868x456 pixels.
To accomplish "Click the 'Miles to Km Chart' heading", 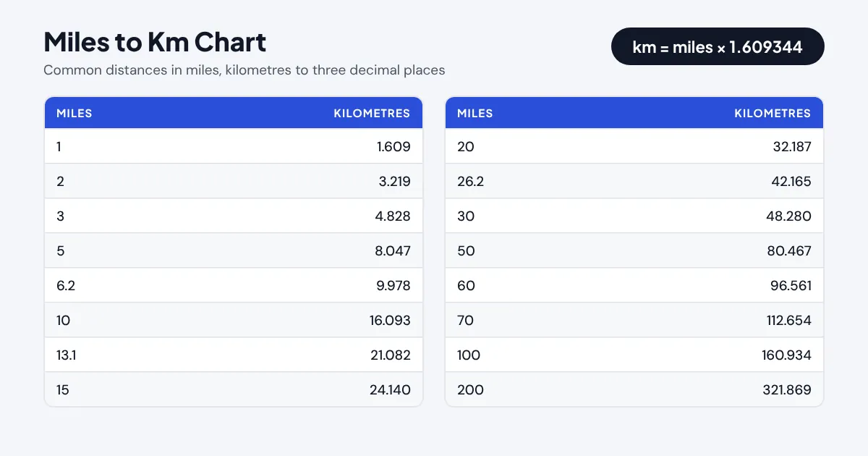I will pyautogui.click(x=155, y=42).
